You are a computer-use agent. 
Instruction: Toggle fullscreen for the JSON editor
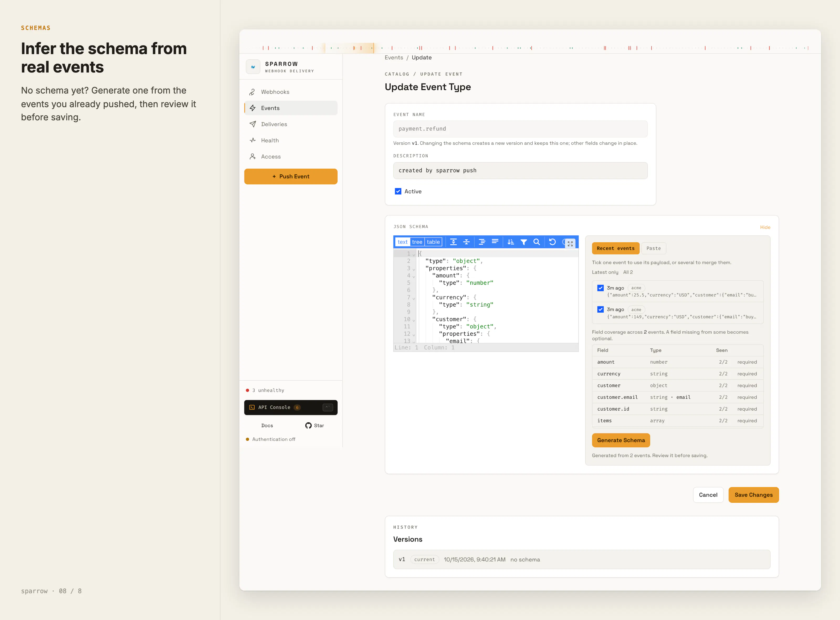tap(570, 244)
